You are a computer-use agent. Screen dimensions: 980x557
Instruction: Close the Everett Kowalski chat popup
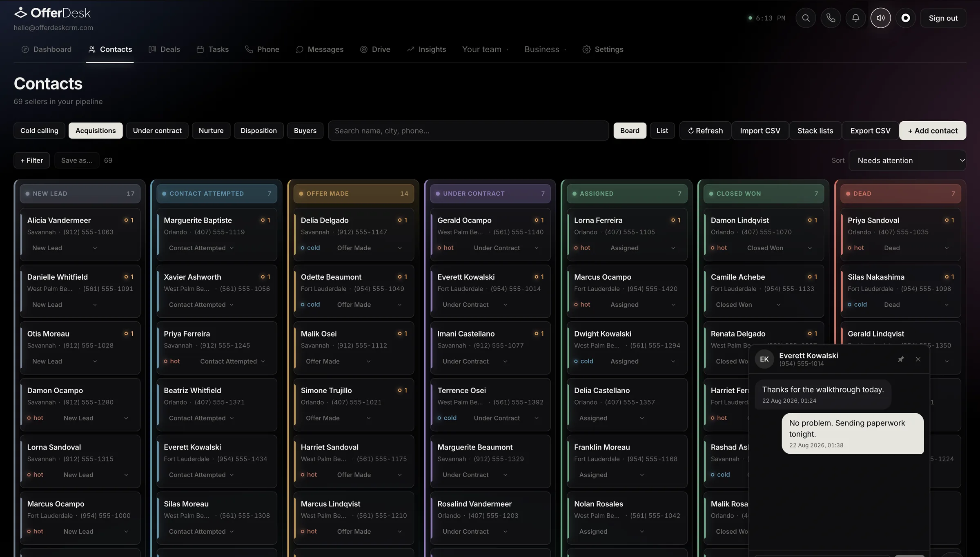point(918,359)
